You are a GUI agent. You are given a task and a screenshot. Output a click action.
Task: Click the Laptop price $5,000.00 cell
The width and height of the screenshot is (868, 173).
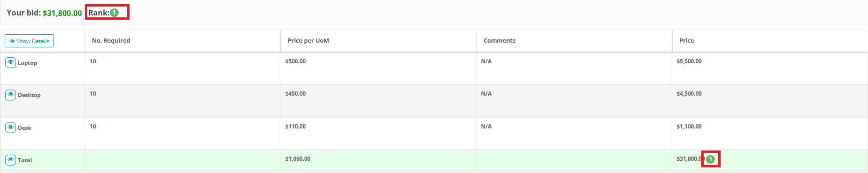click(689, 61)
